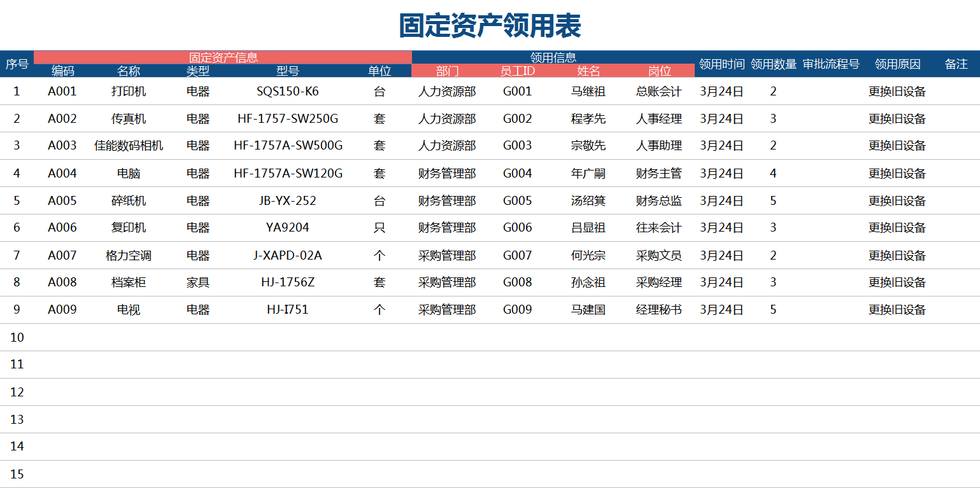Click the 备注 column header
Screen dimensions: 980x488
pyautogui.click(x=956, y=64)
